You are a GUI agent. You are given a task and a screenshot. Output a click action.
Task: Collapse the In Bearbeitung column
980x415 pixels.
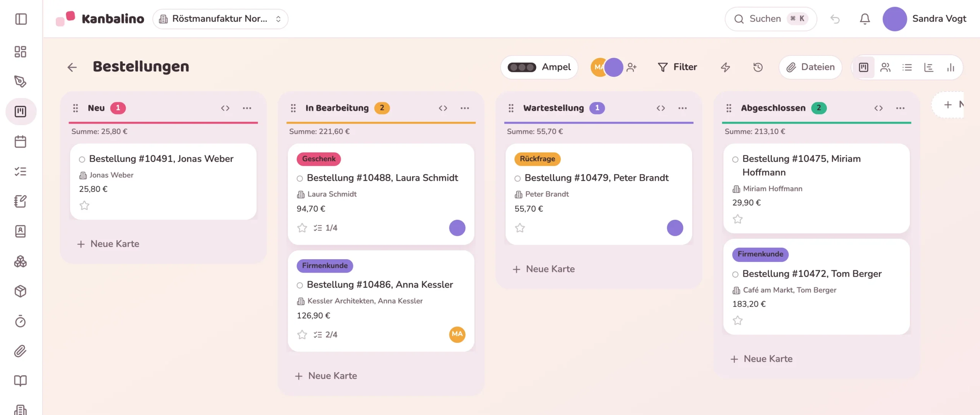[443, 108]
